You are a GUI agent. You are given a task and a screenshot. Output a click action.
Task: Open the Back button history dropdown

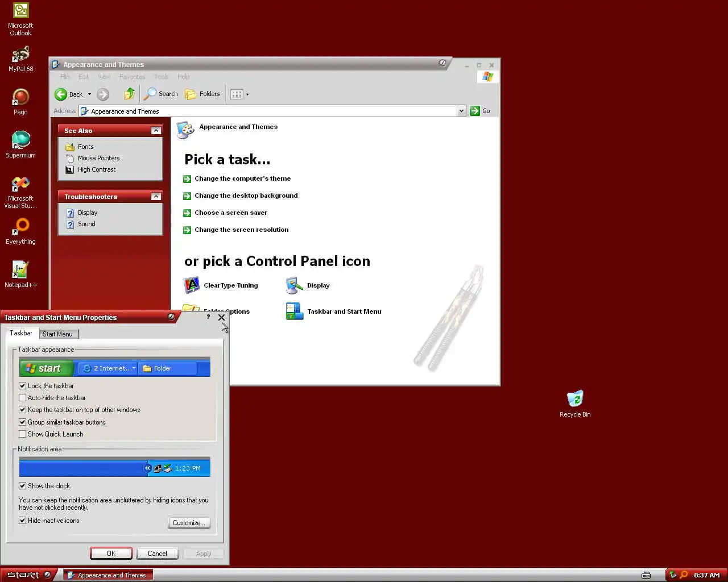89,94
